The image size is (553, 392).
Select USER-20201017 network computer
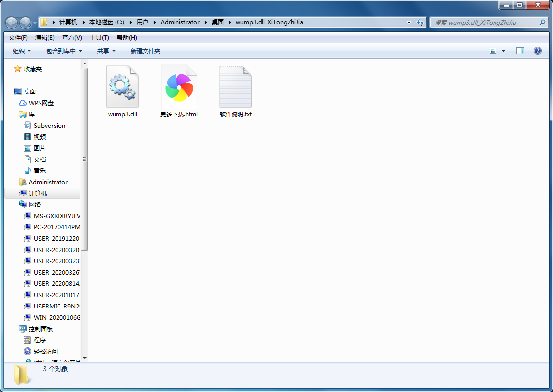point(52,295)
